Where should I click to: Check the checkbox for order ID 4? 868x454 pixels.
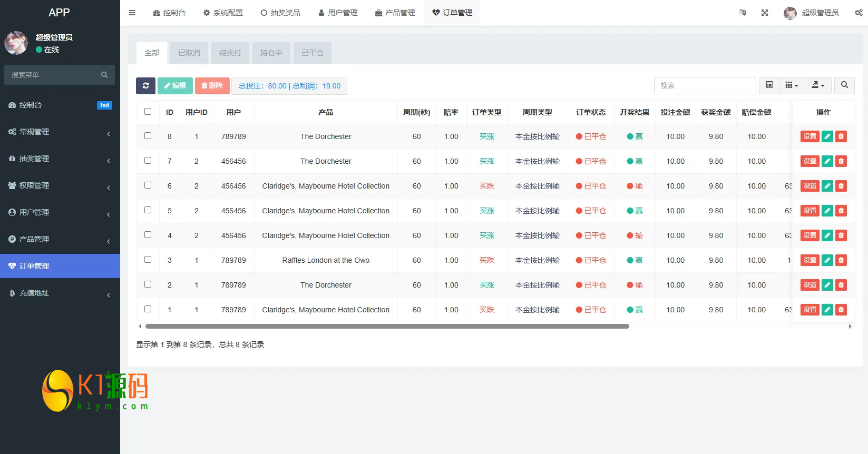pyautogui.click(x=148, y=235)
